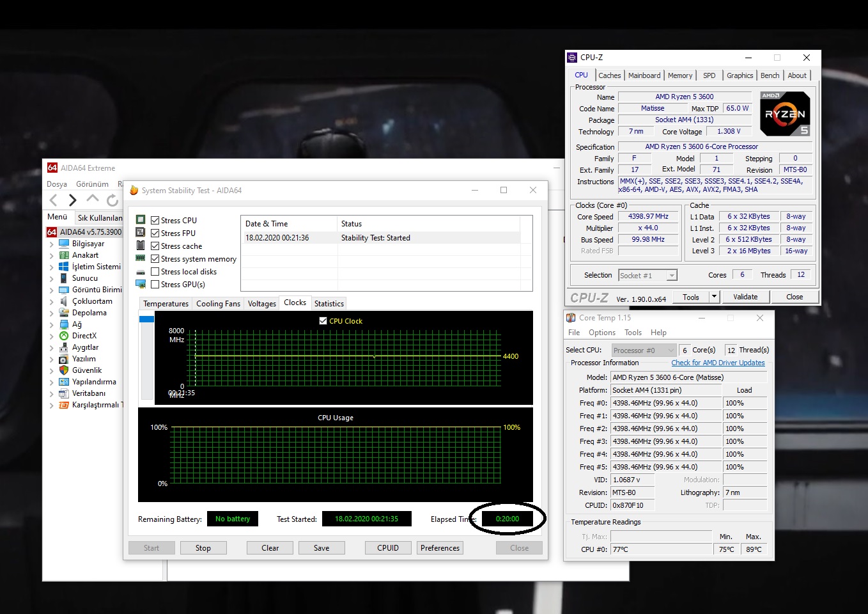Uncheck the Stress system memory checkbox
Screen dimensions: 868x614
tap(155, 259)
